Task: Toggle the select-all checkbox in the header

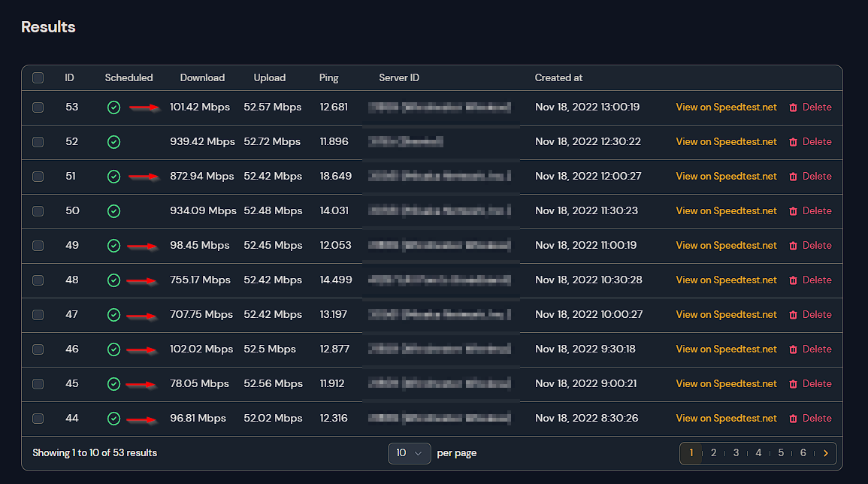Action: pos(38,77)
